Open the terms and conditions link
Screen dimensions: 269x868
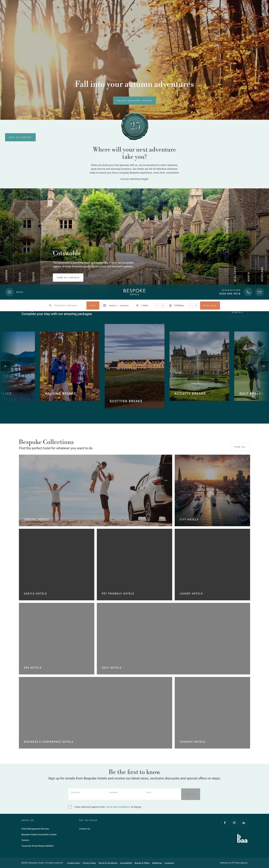118,807
